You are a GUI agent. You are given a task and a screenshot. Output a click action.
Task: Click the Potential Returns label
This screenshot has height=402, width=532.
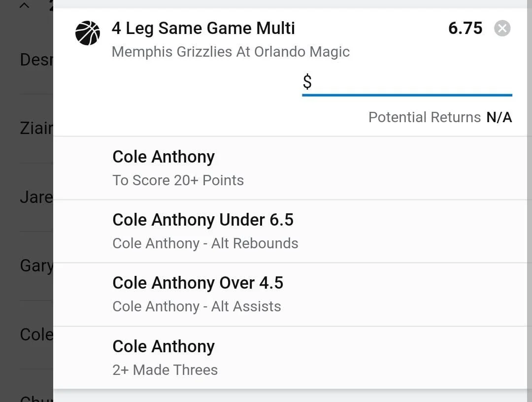[424, 117]
